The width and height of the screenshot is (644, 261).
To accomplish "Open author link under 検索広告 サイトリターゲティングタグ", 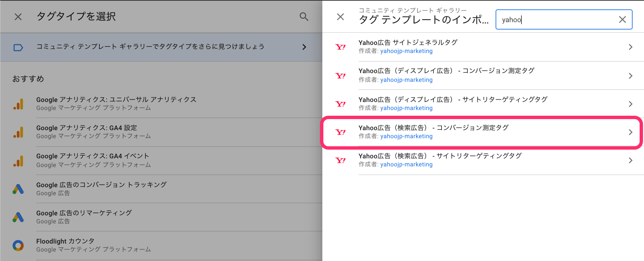I will point(406,164).
